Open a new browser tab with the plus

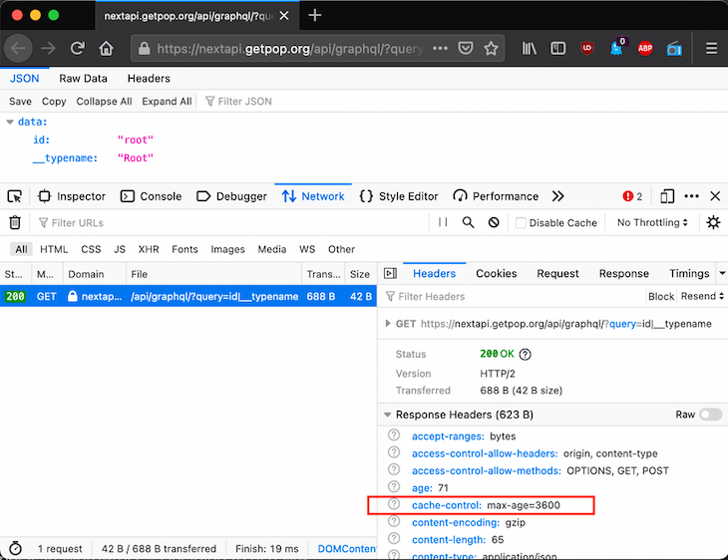(x=315, y=15)
